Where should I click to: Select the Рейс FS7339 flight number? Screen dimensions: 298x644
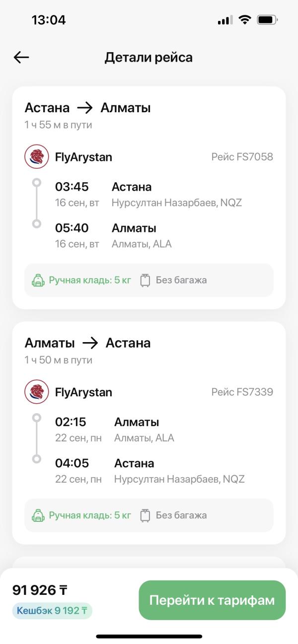pos(242,392)
